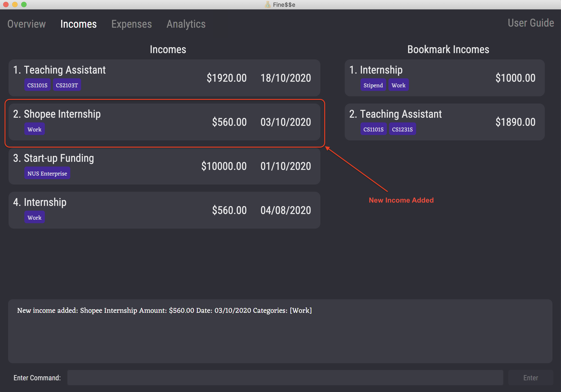
Task: Click the Work category tag on Shopee Internship
Action: [34, 129]
